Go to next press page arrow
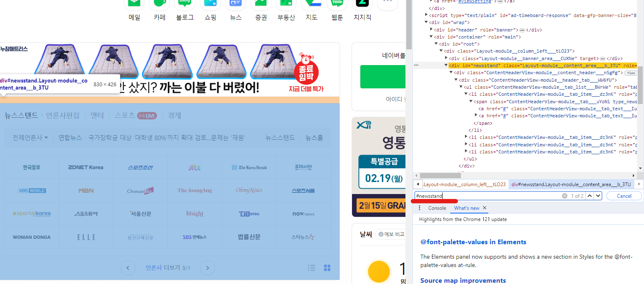The width and height of the screenshot is (644, 284). tap(207, 268)
